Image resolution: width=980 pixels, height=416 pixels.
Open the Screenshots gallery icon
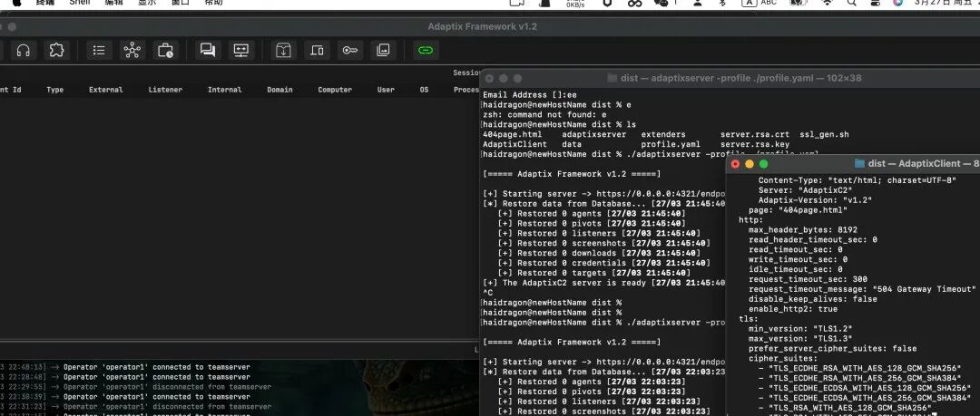tap(383, 51)
